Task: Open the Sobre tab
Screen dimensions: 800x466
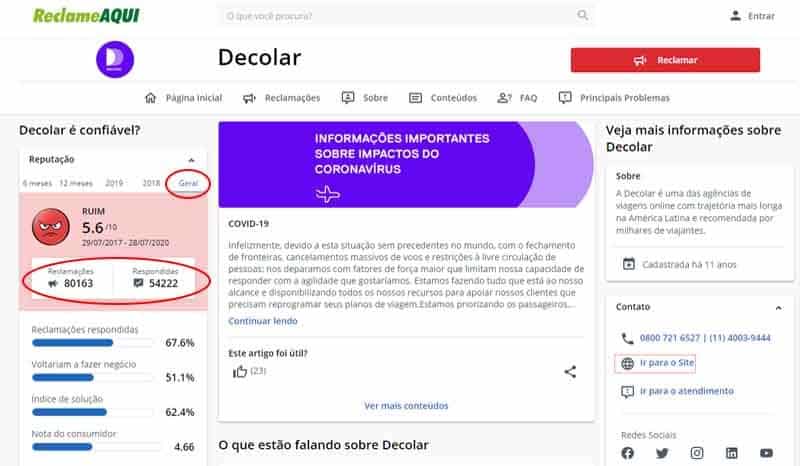Action: [376, 98]
